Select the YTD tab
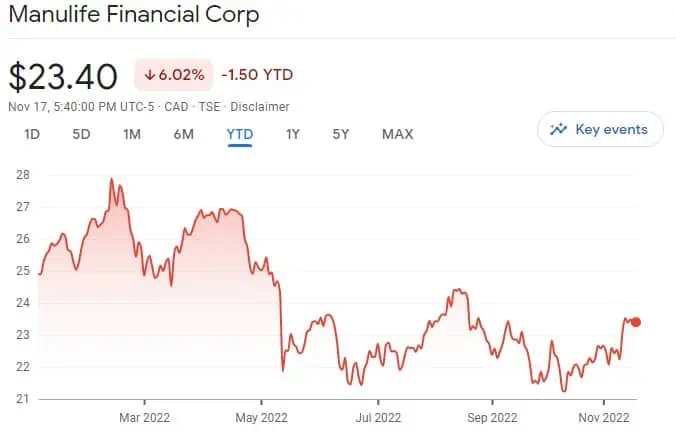The width and height of the screenshot is (676, 446). (240, 134)
